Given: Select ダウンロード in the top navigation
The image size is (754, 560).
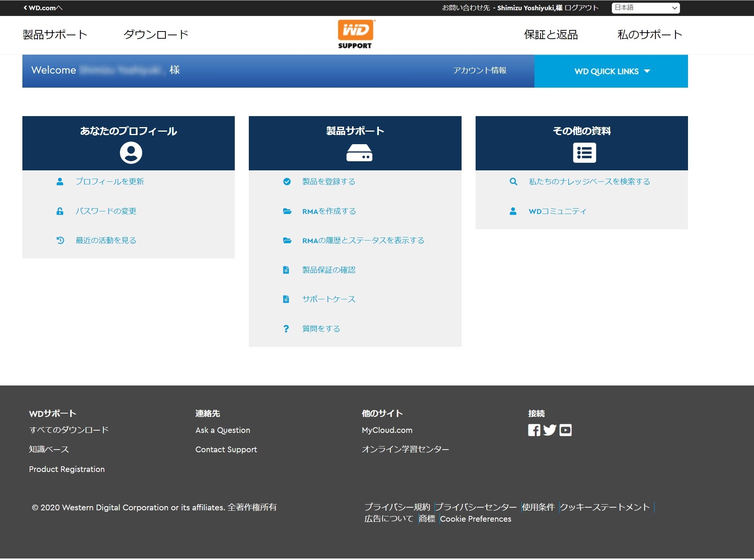Looking at the screenshot, I should pyautogui.click(x=156, y=35).
